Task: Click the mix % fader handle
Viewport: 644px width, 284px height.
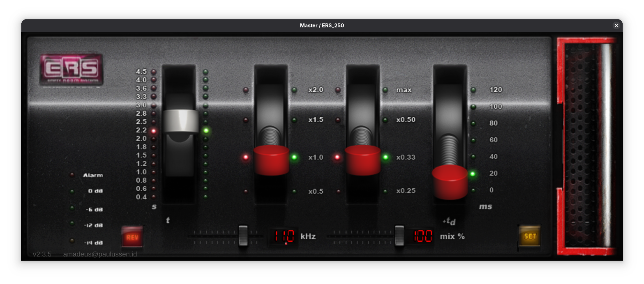Action: click(399, 236)
